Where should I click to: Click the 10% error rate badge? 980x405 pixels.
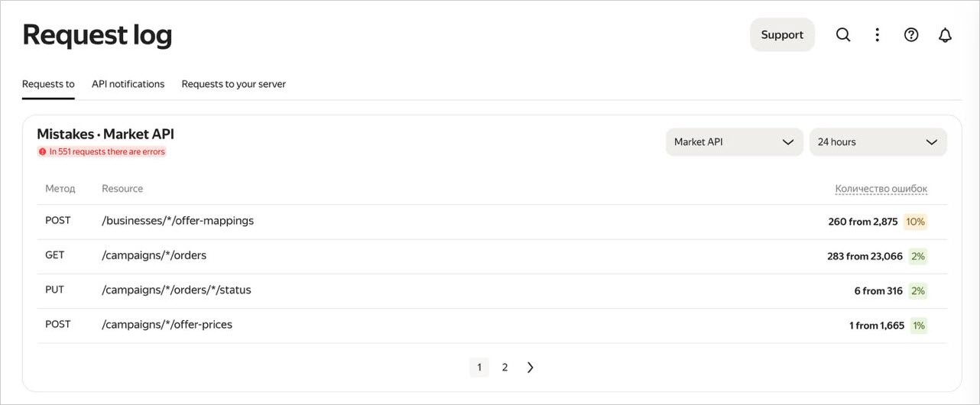pos(916,222)
